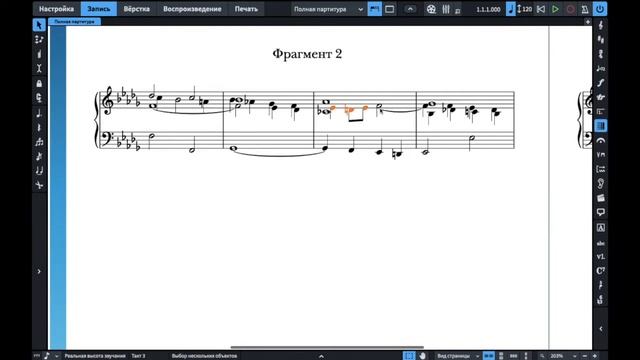Open the 203% zoom level dropdown
This screenshot has height=360, width=640.
(x=563, y=356)
